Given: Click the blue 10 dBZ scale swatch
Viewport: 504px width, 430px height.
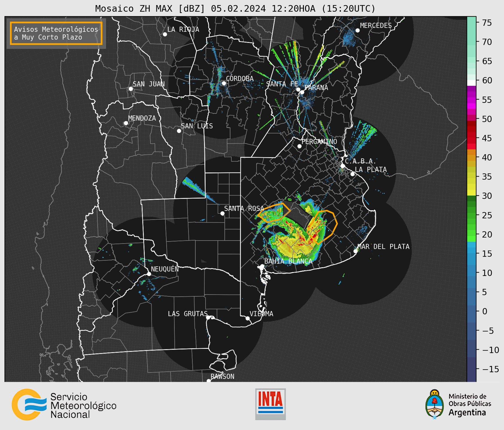Looking at the screenshot, I should [471, 273].
